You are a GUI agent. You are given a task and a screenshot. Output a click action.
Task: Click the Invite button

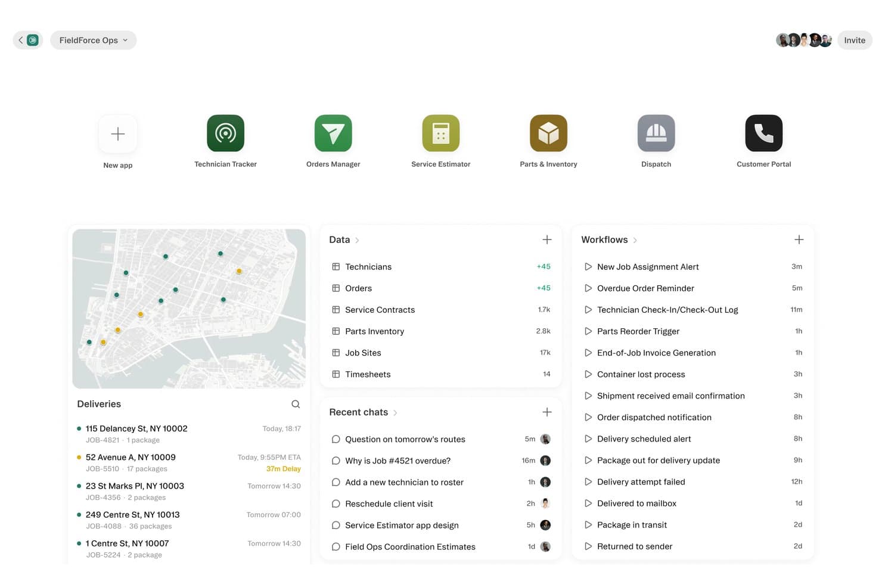tap(855, 40)
